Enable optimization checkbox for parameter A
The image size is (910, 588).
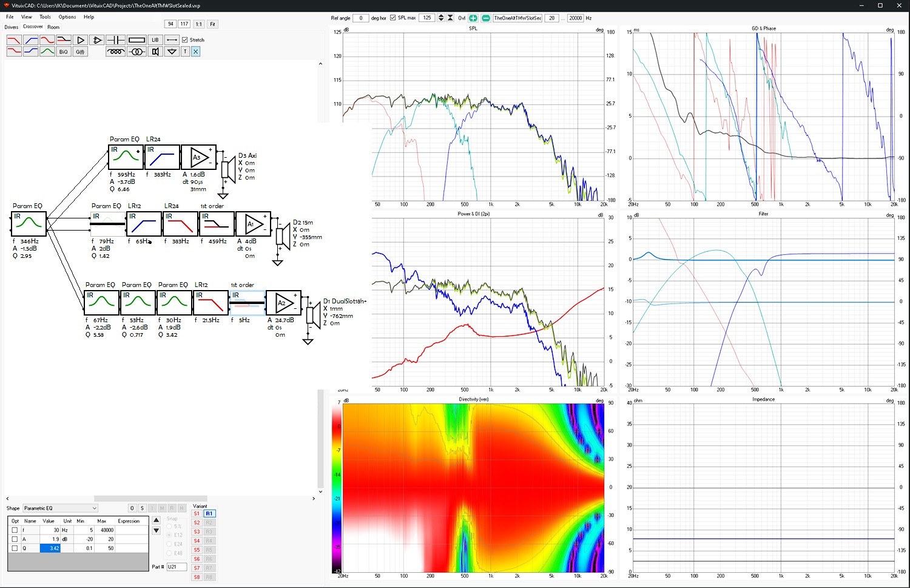pyautogui.click(x=15, y=539)
